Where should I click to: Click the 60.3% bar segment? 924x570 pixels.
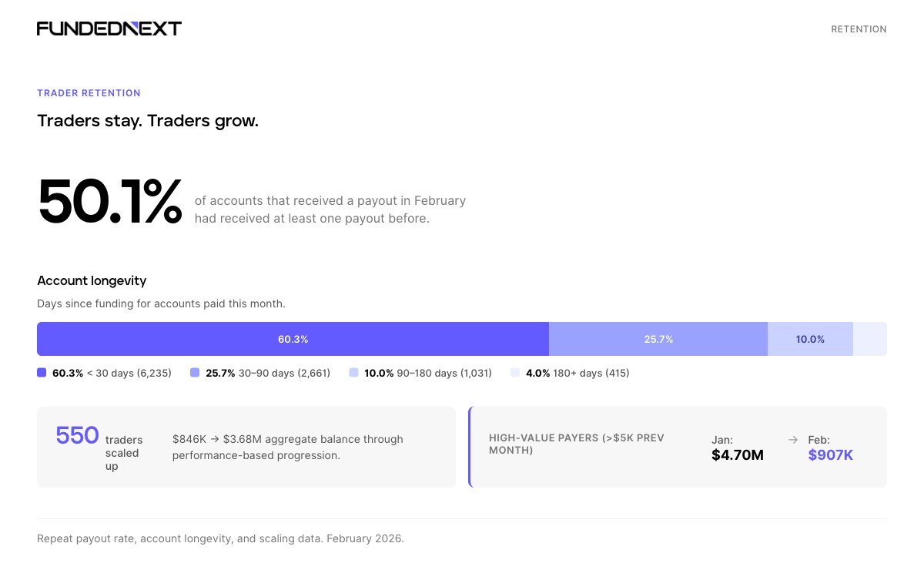click(293, 339)
